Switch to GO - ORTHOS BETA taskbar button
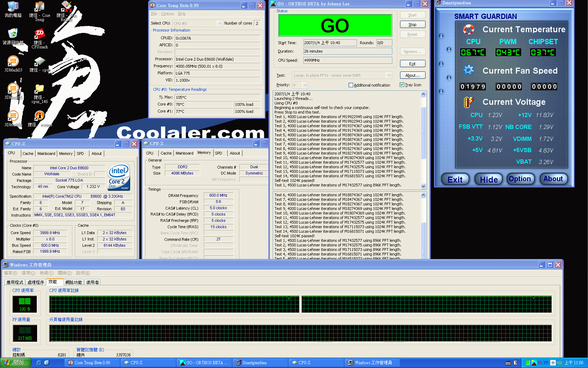 click(x=205, y=363)
